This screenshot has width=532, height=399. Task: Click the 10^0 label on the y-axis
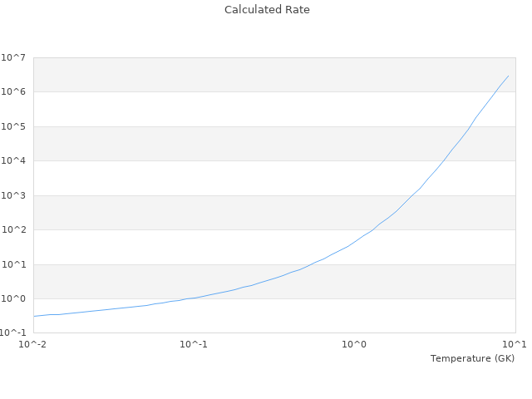tap(13, 299)
